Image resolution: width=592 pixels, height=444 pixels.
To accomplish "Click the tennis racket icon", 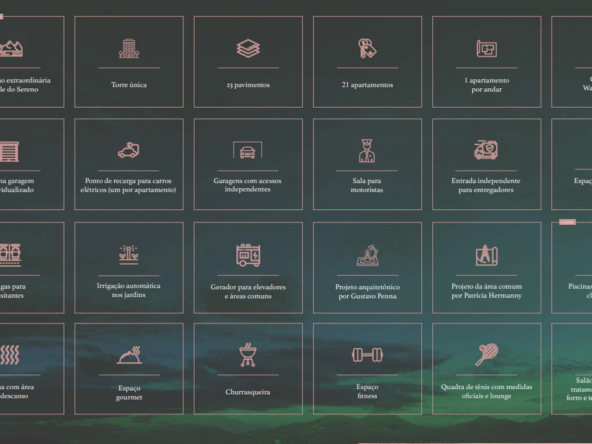I will pyautogui.click(x=487, y=355).
